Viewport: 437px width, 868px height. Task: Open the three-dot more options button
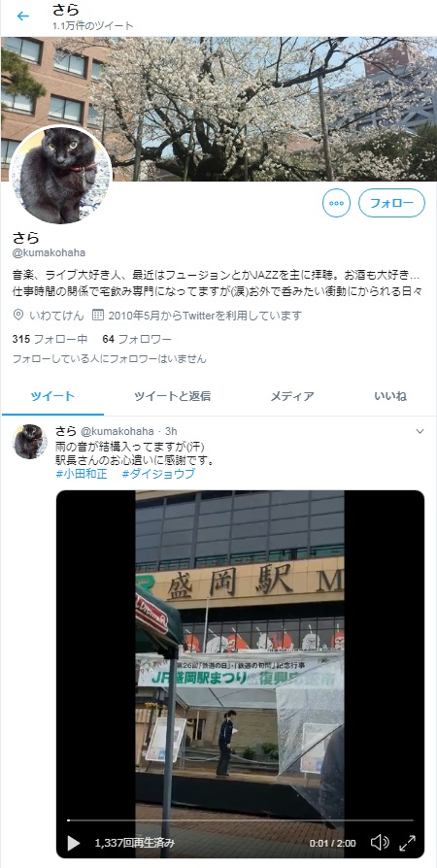(336, 203)
